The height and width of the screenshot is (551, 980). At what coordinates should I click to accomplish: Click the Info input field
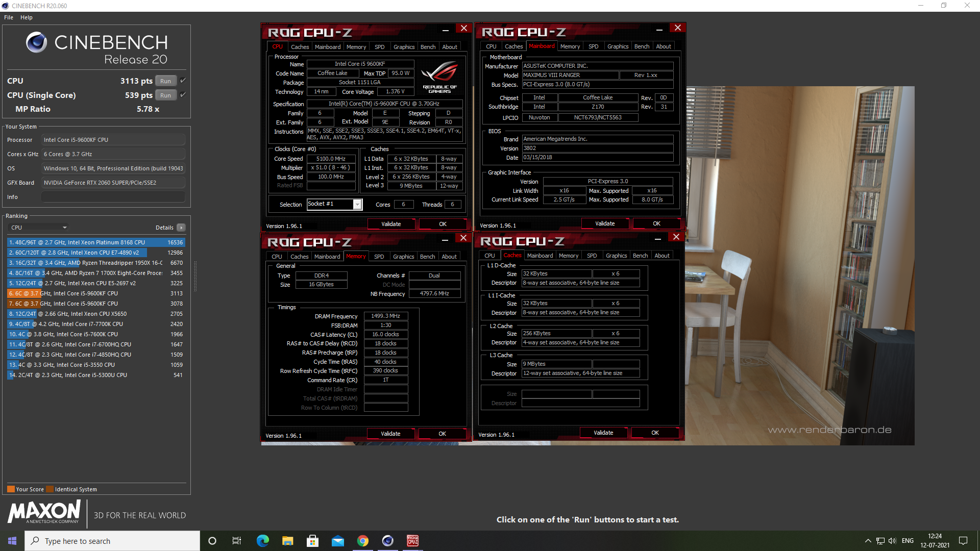coord(113,197)
